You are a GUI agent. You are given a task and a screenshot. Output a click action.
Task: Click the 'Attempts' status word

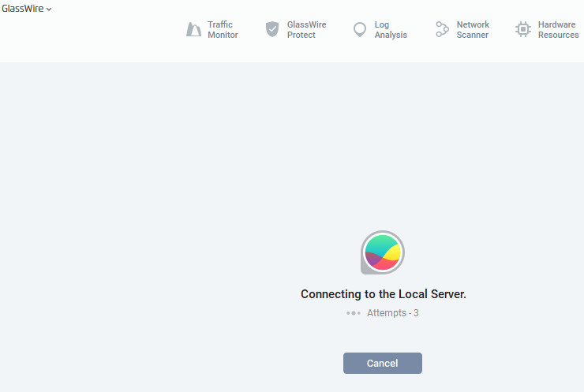[386, 313]
